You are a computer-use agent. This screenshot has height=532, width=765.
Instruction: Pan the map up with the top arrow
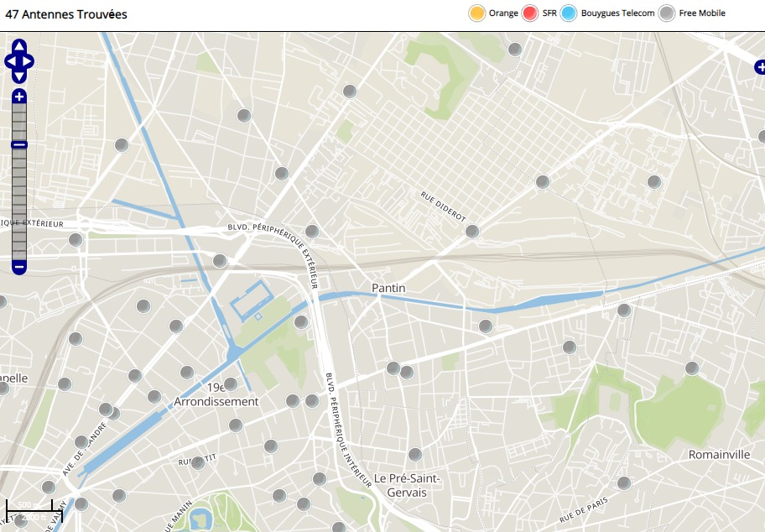point(19,45)
